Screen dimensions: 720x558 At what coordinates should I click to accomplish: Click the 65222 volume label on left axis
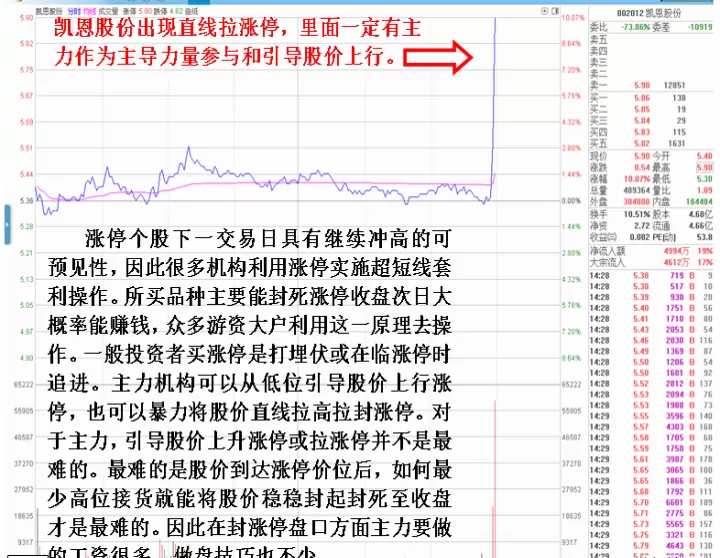point(23,384)
